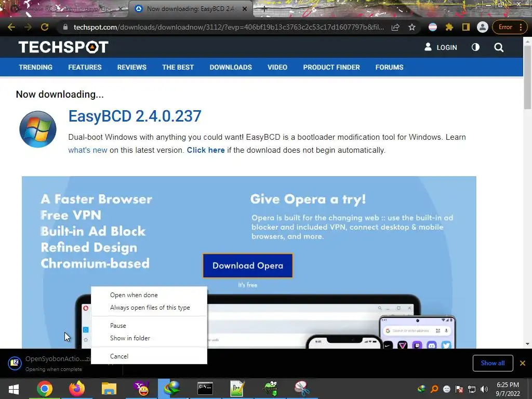Viewport: 532px width, 399px height.
Task: Follow the what's new link
Action: pyautogui.click(x=87, y=150)
